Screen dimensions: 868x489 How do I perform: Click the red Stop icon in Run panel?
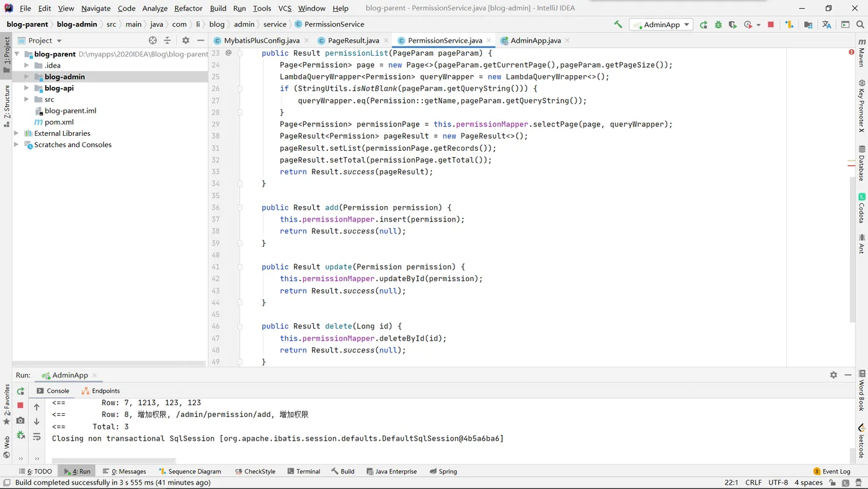(x=20, y=405)
